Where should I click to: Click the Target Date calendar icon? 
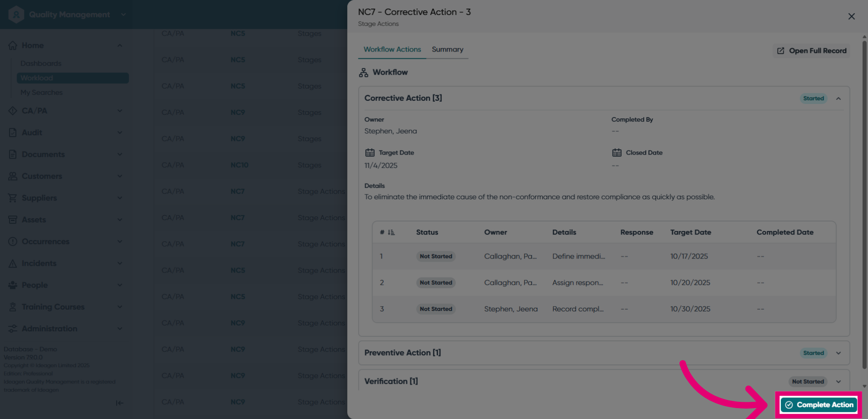[370, 152]
